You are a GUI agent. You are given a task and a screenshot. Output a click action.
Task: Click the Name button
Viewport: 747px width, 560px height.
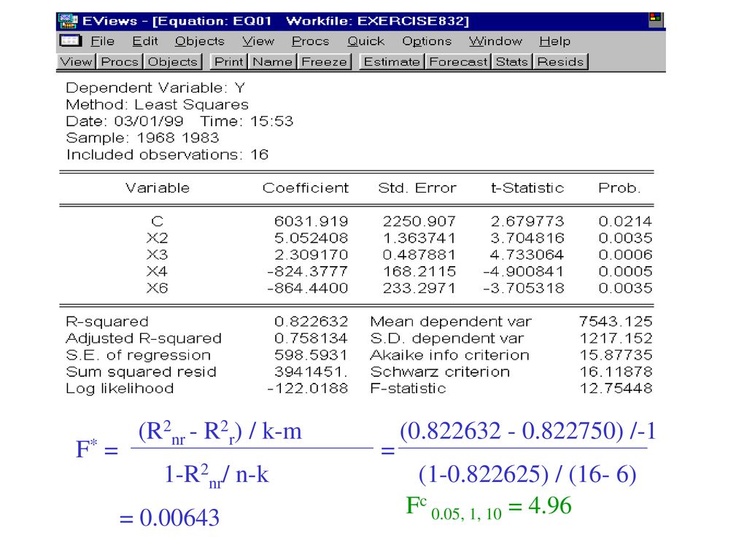(273, 62)
